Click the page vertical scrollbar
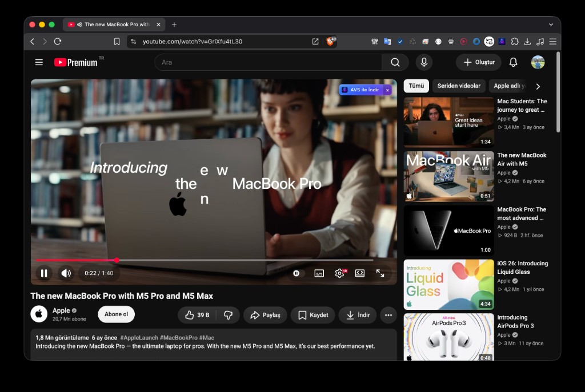This screenshot has width=585, height=392. pyautogui.click(x=558, y=92)
